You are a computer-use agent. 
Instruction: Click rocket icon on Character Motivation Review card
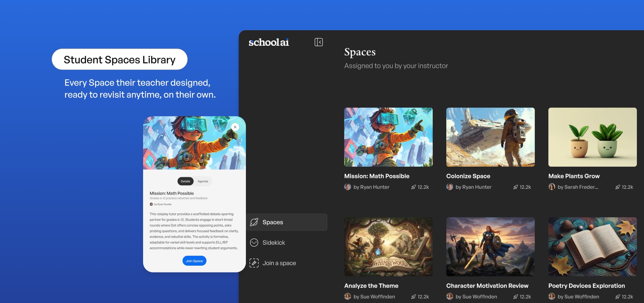click(x=516, y=297)
